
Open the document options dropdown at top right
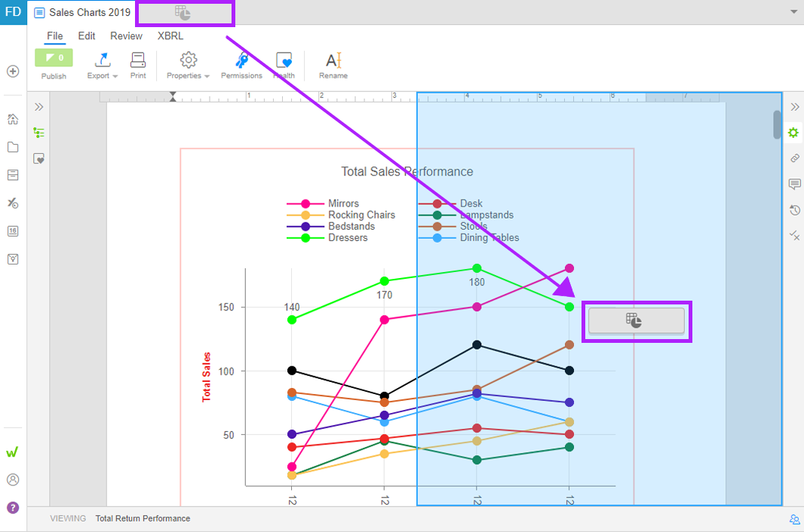click(793, 12)
